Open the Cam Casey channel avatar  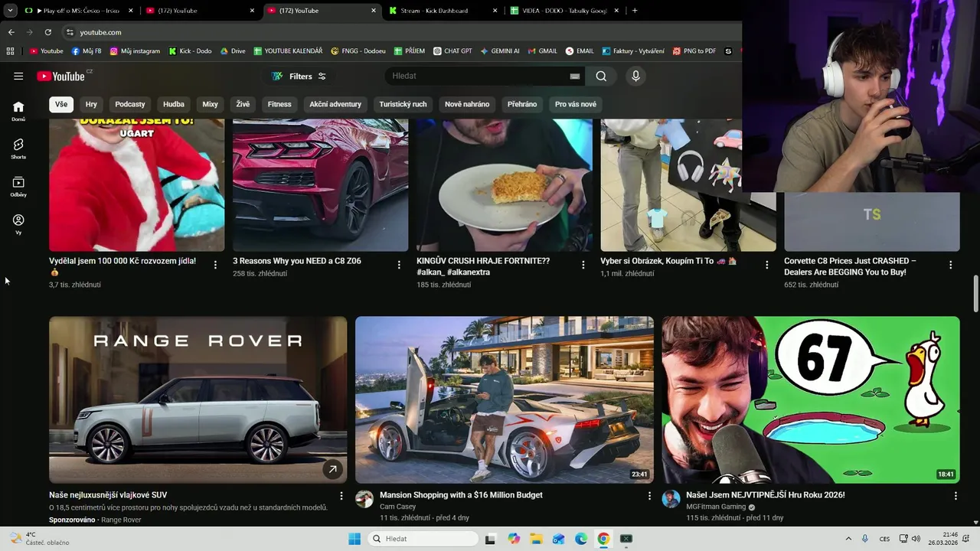(364, 499)
